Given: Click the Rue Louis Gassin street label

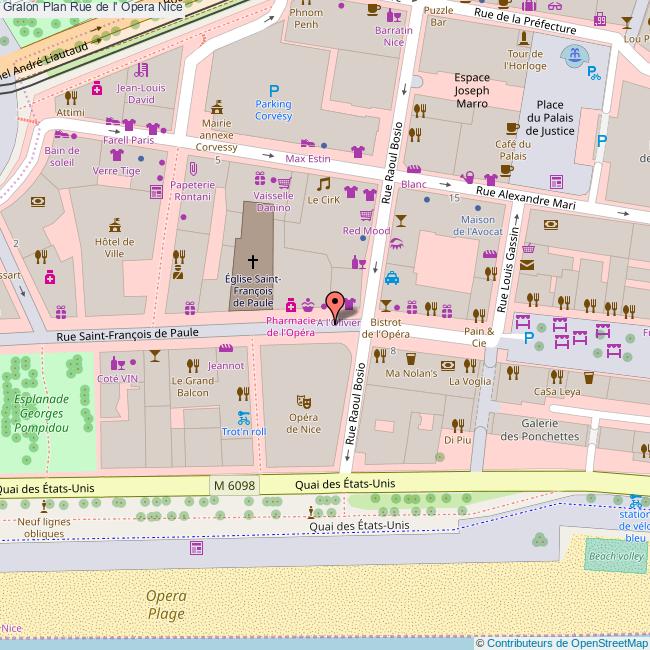Looking at the screenshot, I should coord(508,269).
